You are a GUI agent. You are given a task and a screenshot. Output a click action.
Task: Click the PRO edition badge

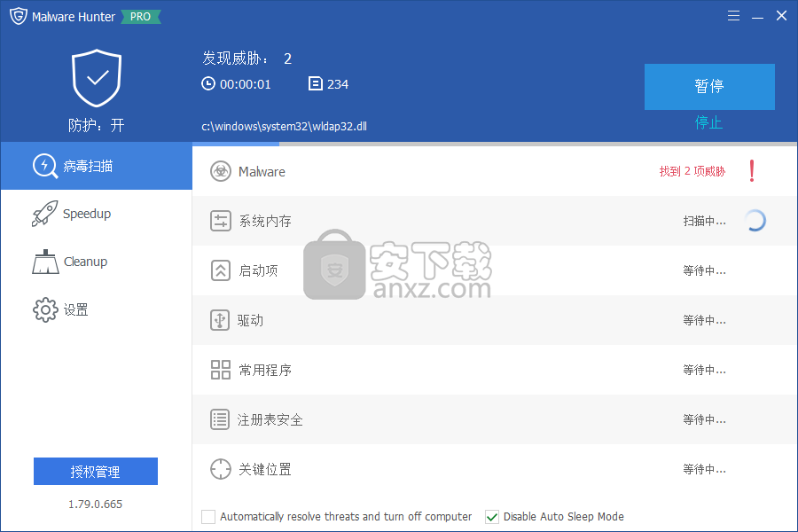[140, 17]
